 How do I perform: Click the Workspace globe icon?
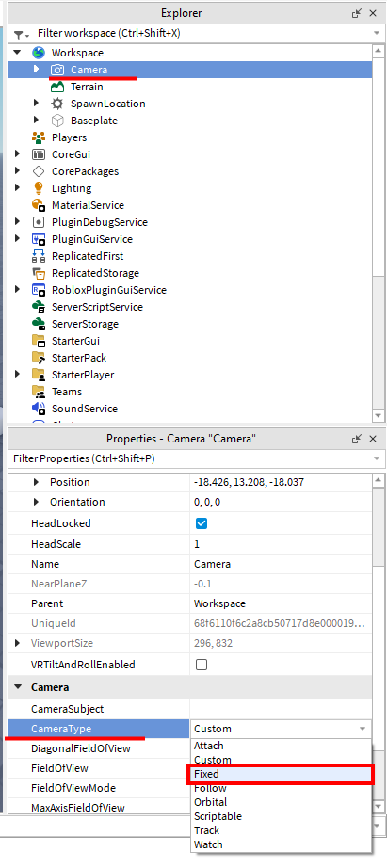click(x=39, y=53)
